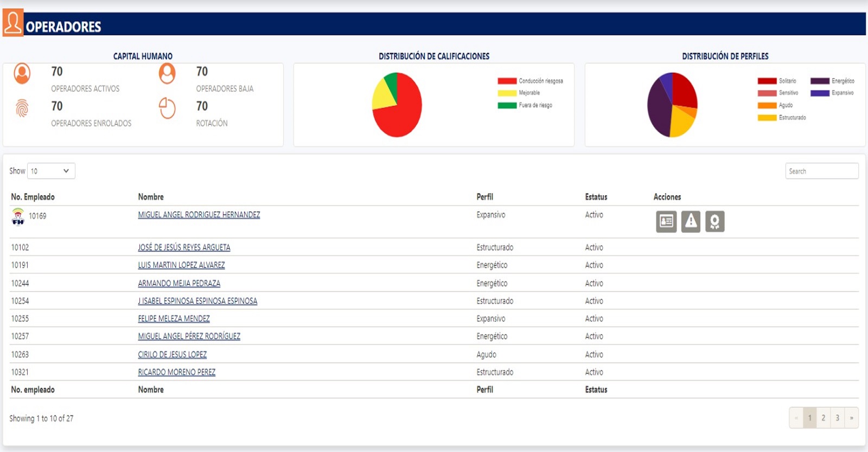This screenshot has height=452, width=868.
Task: Sort table by Nombre column header
Action: [x=151, y=197]
